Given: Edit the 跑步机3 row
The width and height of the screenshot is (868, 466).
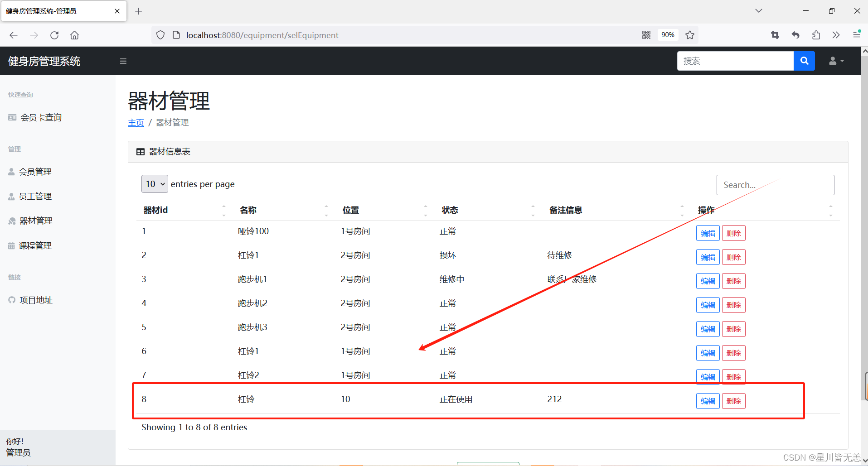Looking at the screenshot, I should [x=708, y=329].
